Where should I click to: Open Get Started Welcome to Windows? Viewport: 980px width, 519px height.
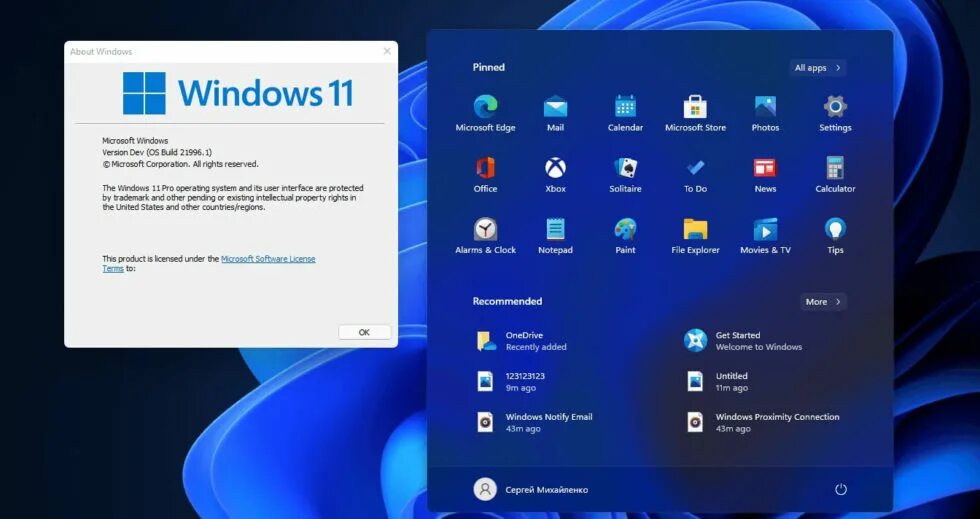tap(742, 341)
